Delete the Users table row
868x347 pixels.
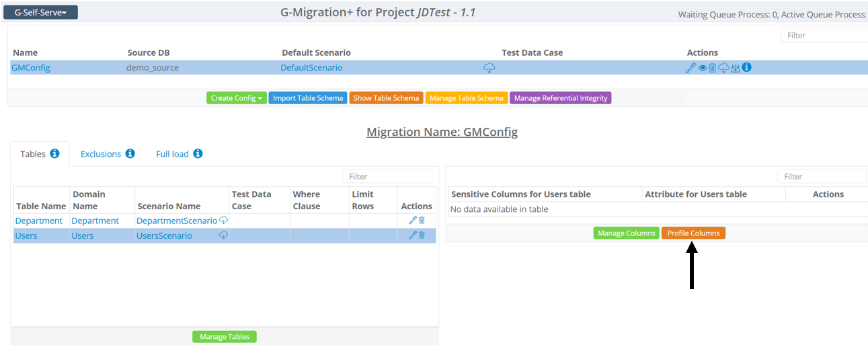pos(422,235)
